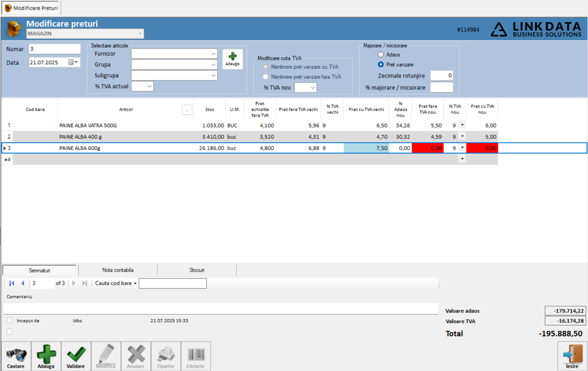Switch to the Nota contabila tab
This screenshot has height=371, width=588.
coord(118,270)
